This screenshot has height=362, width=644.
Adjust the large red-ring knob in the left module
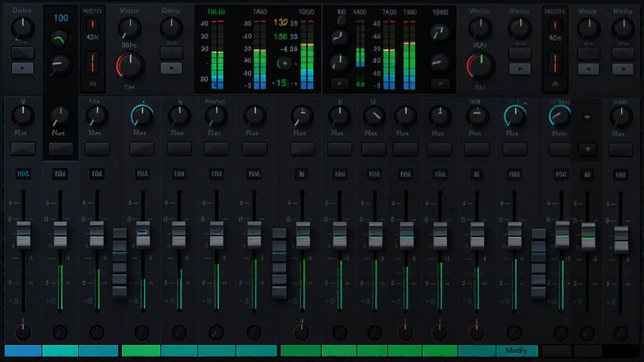tap(130, 65)
